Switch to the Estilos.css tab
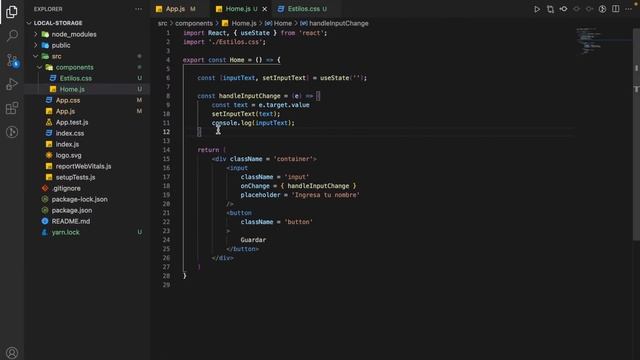The width and height of the screenshot is (640, 360). pos(304,9)
